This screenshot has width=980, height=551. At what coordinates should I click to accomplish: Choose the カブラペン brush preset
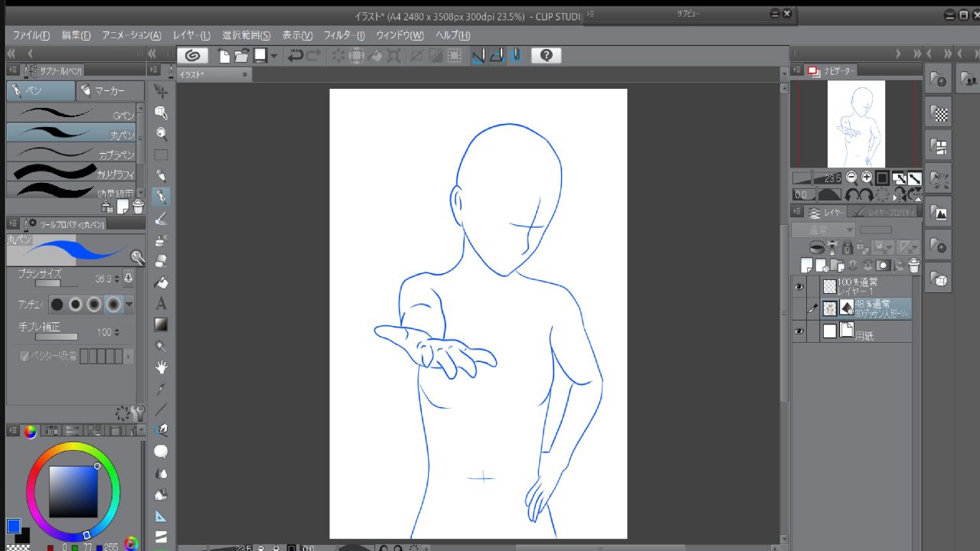tap(71, 153)
